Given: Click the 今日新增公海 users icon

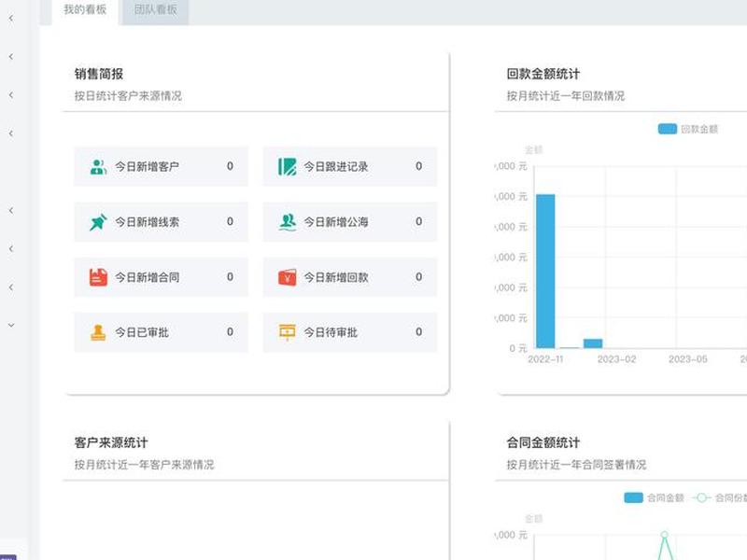Looking at the screenshot, I should tap(287, 222).
